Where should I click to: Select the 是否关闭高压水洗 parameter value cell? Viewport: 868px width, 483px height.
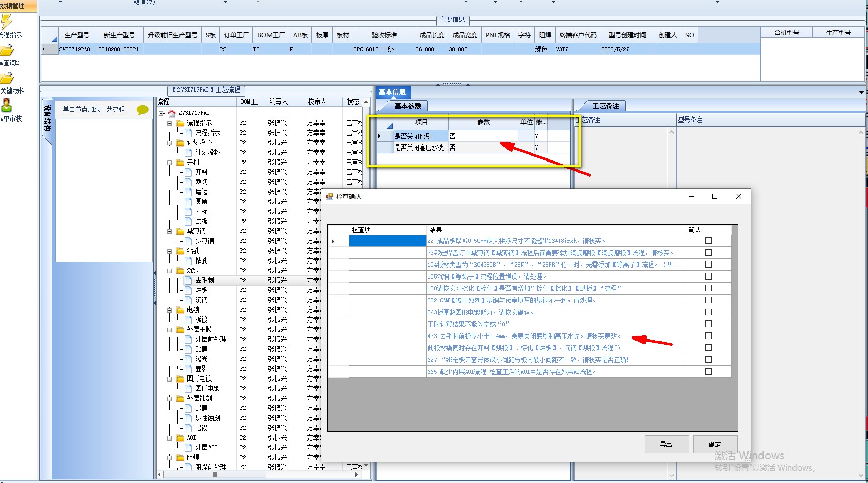483,148
